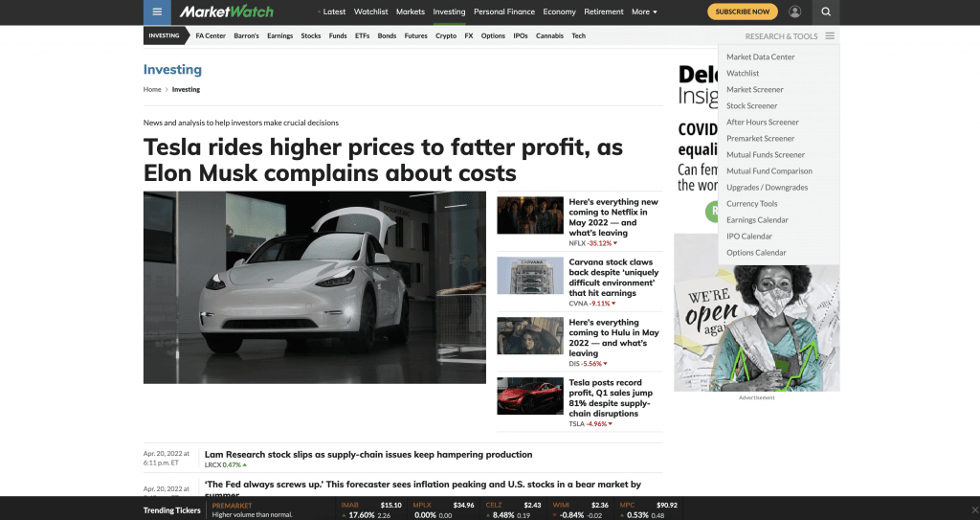The image size is (980, 520).
Task: Click the MarketWatch logo
Action: [226, 11]
